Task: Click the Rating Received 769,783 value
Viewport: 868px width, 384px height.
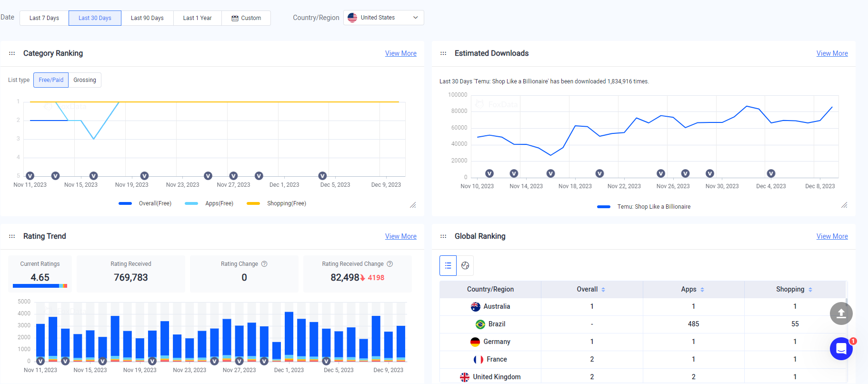Action: click(x=131, y=277)
